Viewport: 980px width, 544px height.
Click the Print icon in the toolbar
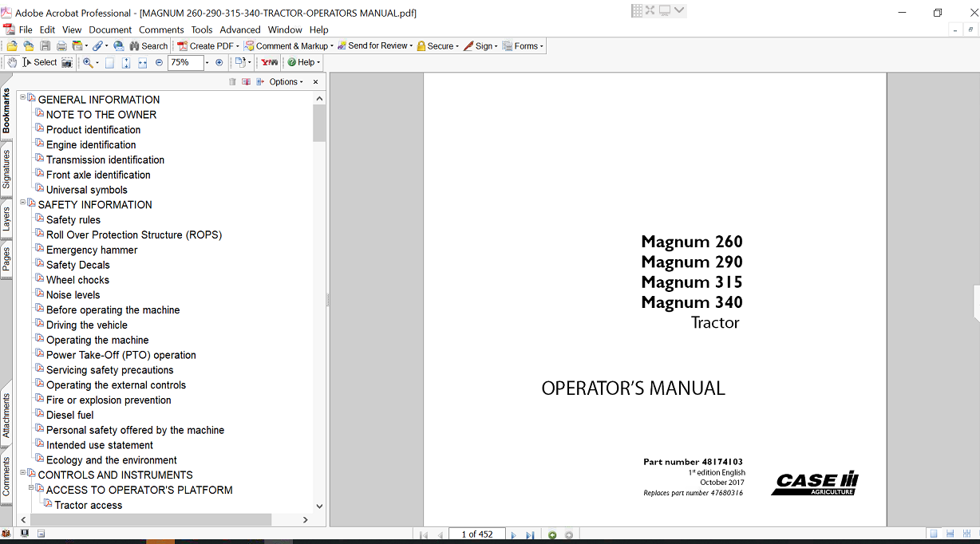[61, 46]
